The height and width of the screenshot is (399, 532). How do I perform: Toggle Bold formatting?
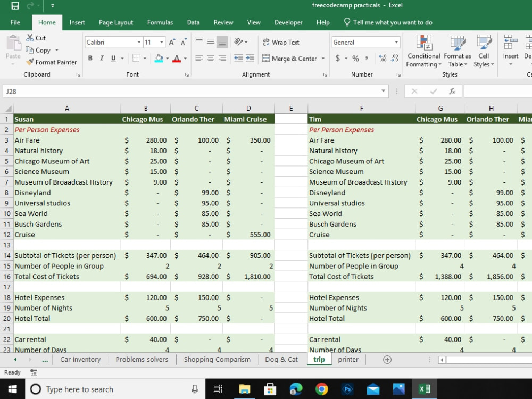(90, 59)
